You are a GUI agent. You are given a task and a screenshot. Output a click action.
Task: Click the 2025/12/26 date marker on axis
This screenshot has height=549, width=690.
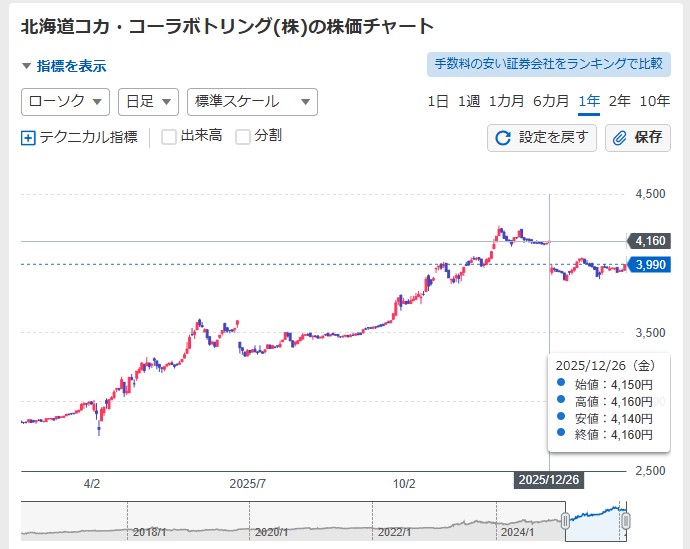pyautogui.click(x=549, y=481)
